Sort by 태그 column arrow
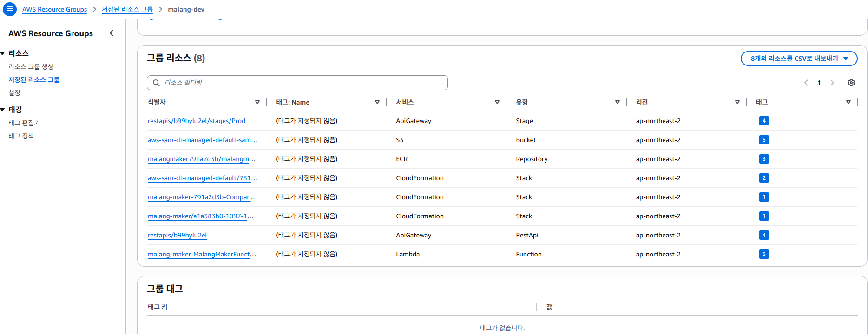Image resolution: width=868 pixels, height=334 pixels. click(x=848, y=102)
